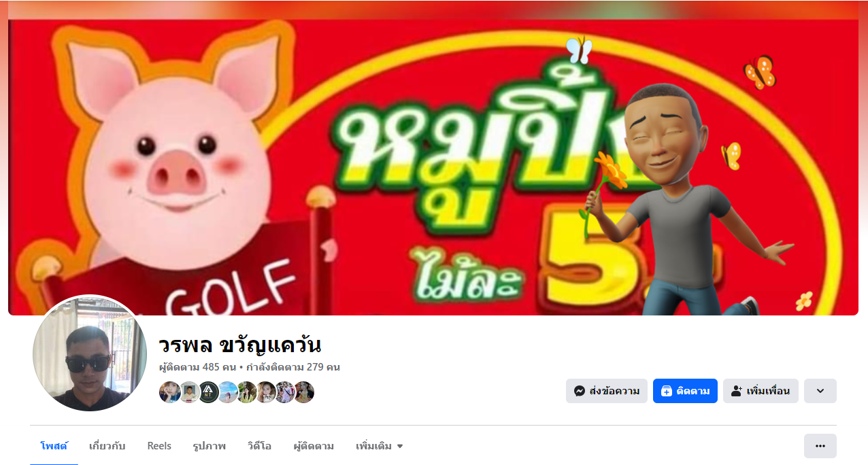
Task: Click the ติดตาม follow button
Action: click(685, 391)
